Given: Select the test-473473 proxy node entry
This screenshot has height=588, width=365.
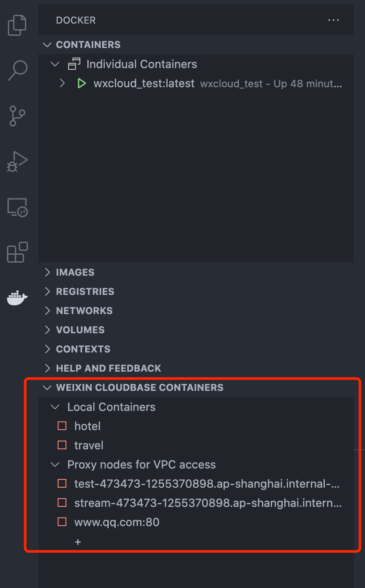Looking at the screenshot, I should (207, 483).
